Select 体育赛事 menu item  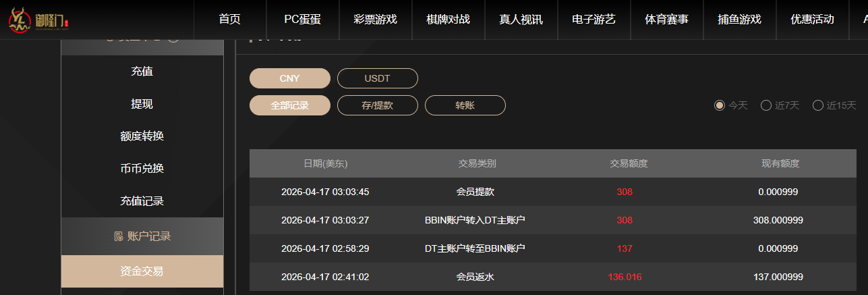pyautogui.click(x=667, y=20)
